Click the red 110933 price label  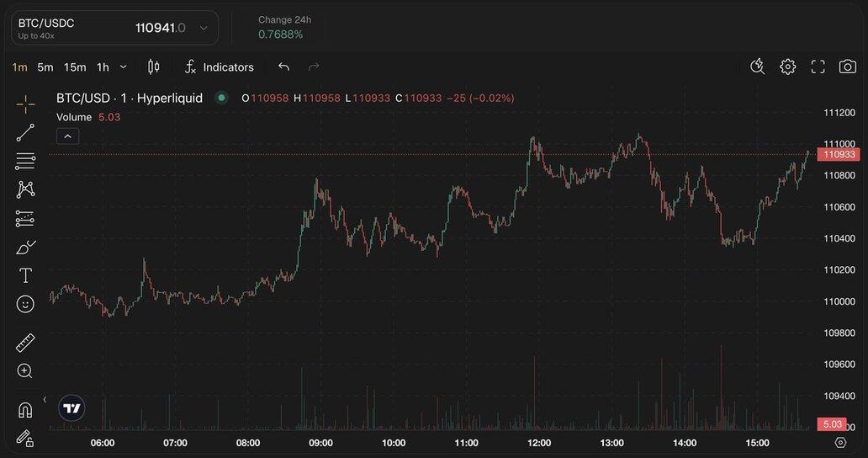coord(839,155)
